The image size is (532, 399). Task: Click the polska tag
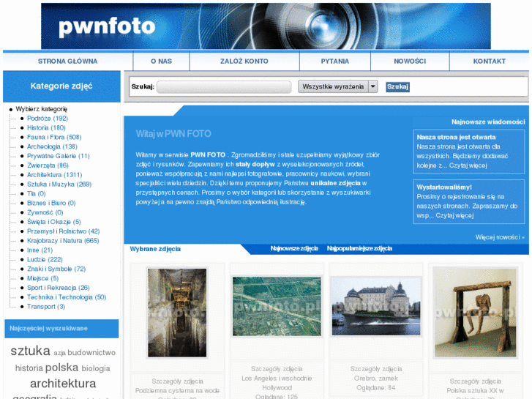61,368
